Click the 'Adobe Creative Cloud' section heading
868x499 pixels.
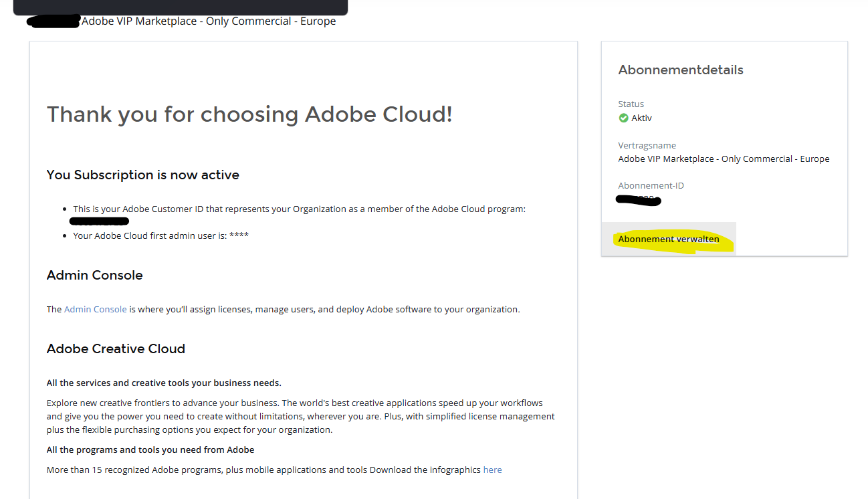(x=116, y=348)
